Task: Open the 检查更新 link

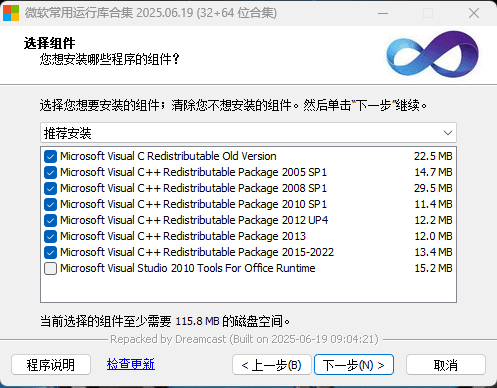Action: (x=131, y=364)
